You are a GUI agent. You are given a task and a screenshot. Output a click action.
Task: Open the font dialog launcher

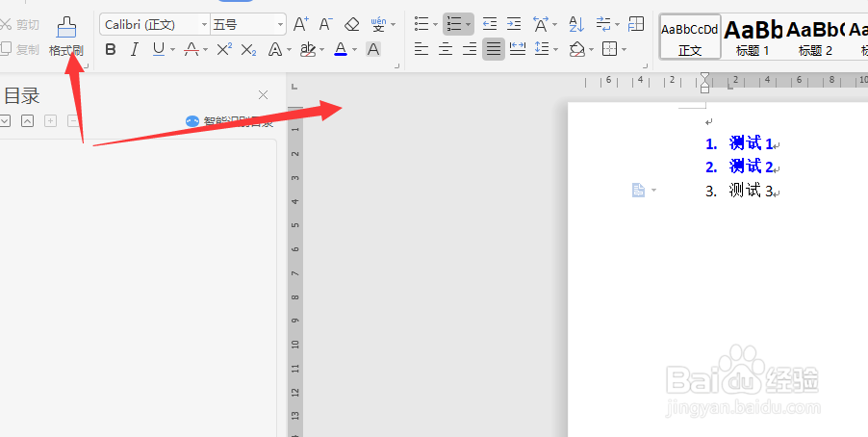point(396,66)
